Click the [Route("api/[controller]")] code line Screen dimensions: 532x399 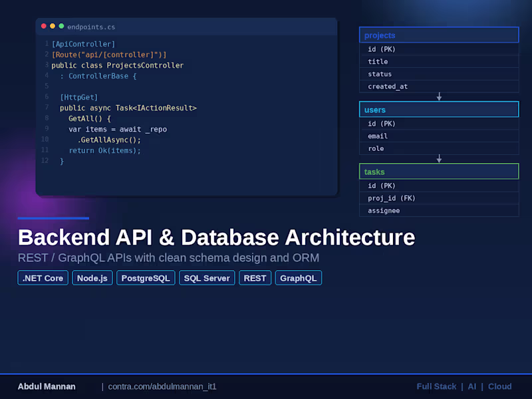click(109, 55)
